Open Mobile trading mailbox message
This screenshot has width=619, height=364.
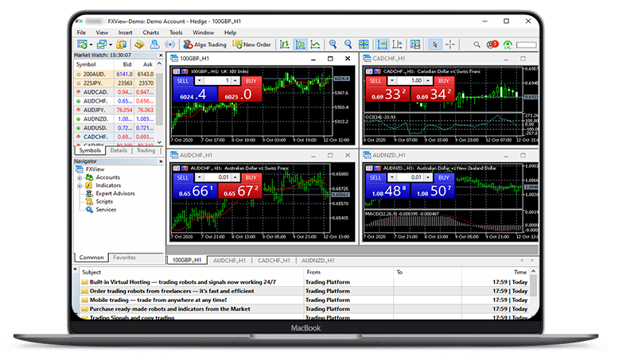(x=304, y=300)
